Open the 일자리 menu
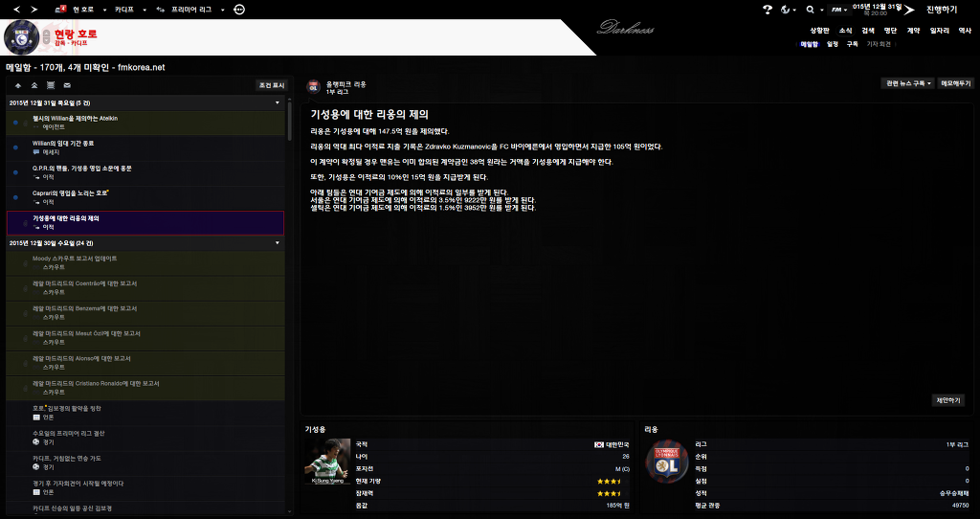Screen dimensions: 980x519 pos(940,30)
